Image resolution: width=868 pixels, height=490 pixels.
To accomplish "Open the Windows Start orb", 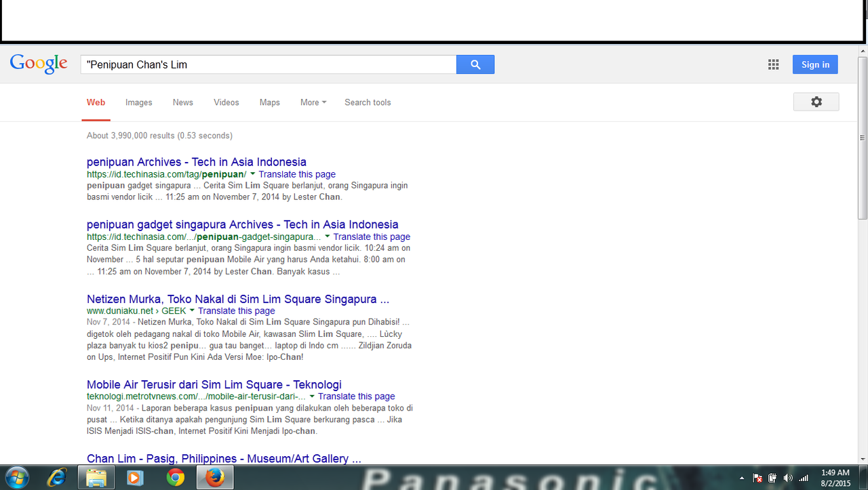I will coord(16,477).
